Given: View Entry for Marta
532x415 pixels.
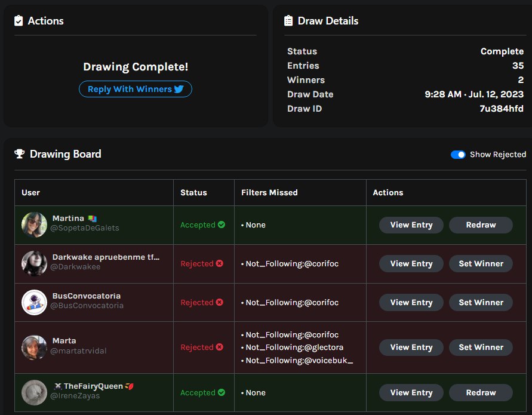Looking at the screenshot, I should [411, 348].
